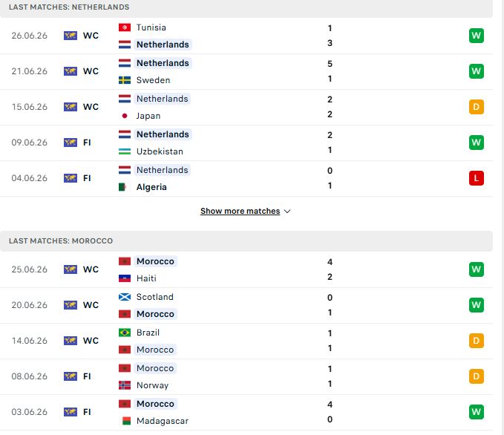Click the FI competition icon for 03.06.26

71,412
